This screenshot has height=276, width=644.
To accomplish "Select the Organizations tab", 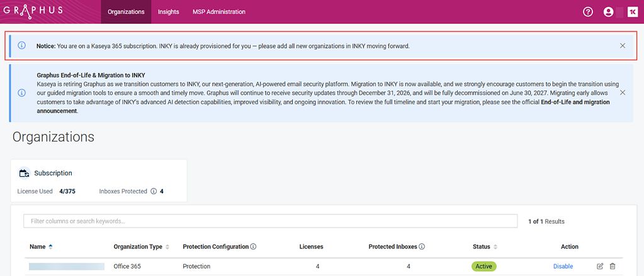I will (126, 12).
